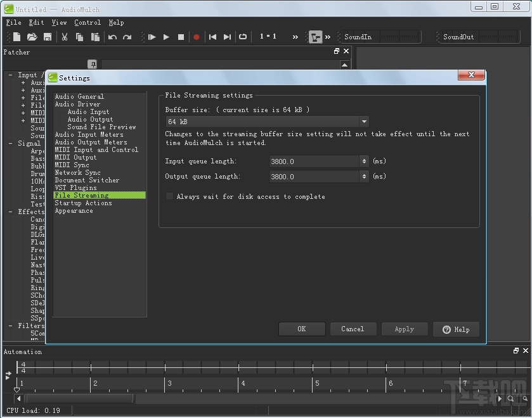The height and width of the screenshot is (418, 532).
Task: Enable recording with the red record button
Action: [x=197, y=37]
